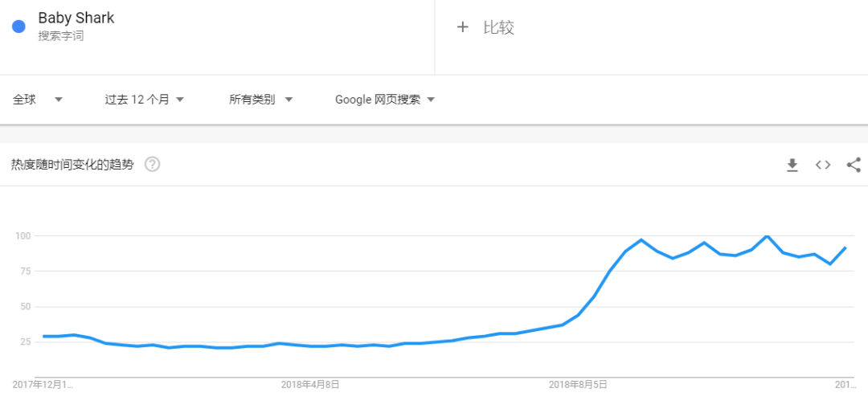868x417 pixels.
Task: Open the 过去 12 个月 time range dropdown
Action: (x=145, y=100)
